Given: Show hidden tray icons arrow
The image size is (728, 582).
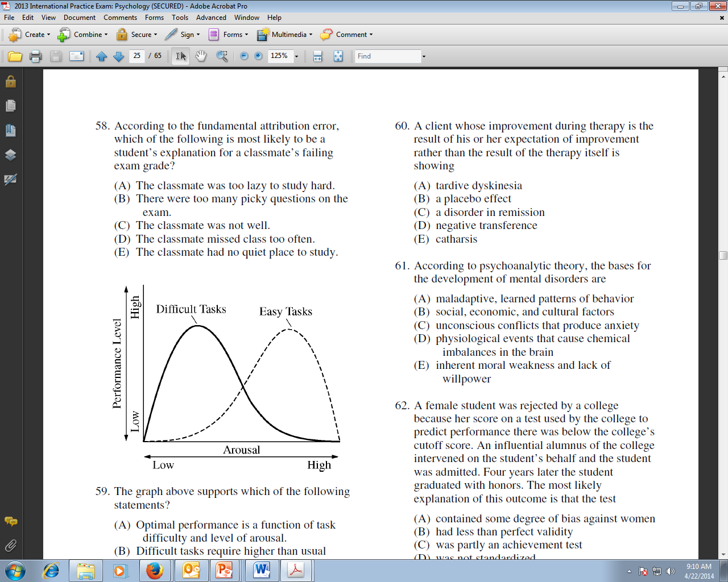Looking at the screenshot, I should (x=629, y=571).
